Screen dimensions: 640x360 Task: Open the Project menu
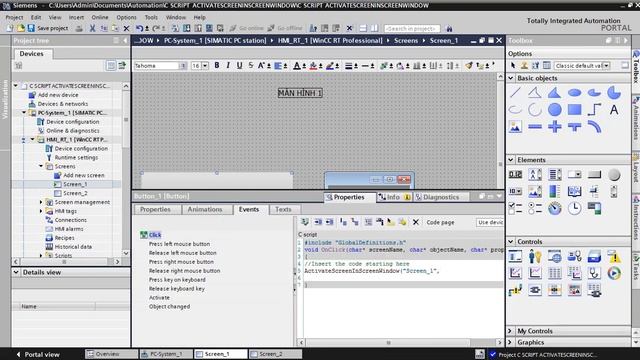click(14, 17)
